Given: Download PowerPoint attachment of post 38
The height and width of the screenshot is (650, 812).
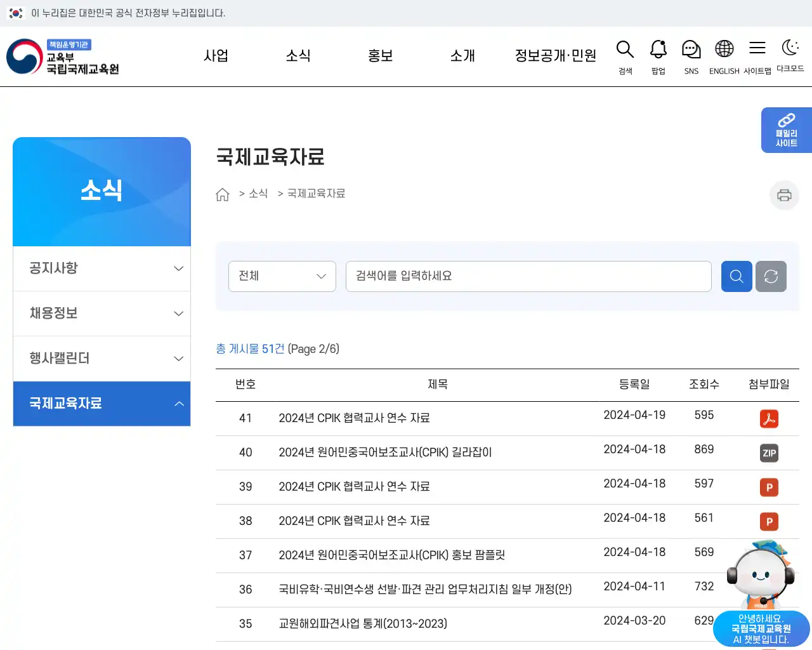Looking at the screenshot, I should pyautogui.click(x=769, y=522).
